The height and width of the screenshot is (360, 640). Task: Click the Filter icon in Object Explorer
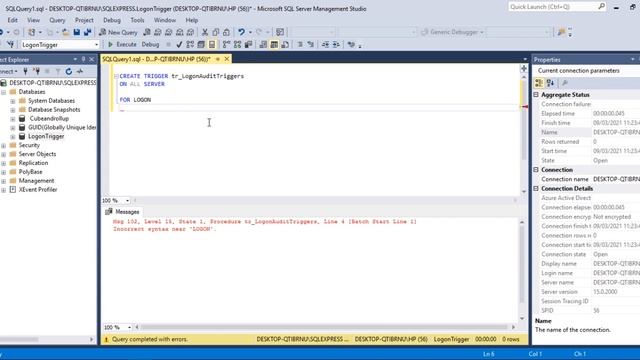click(x=58, y=71)
